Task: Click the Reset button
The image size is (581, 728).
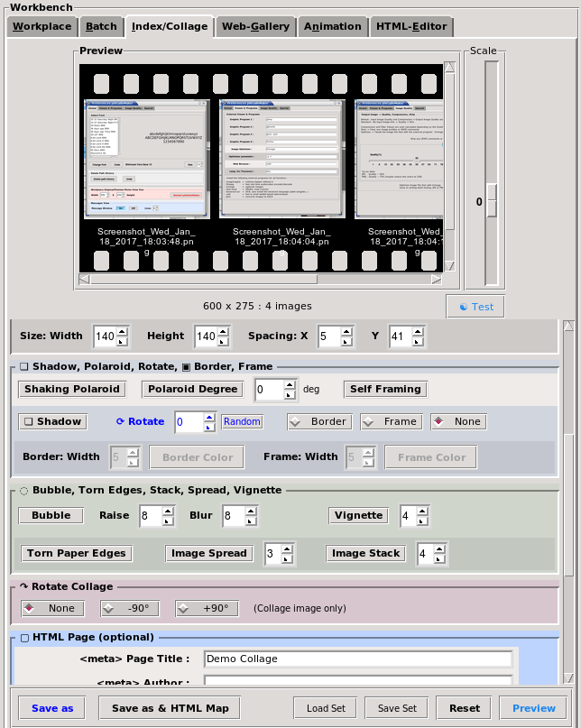Action: click(464, 708)
